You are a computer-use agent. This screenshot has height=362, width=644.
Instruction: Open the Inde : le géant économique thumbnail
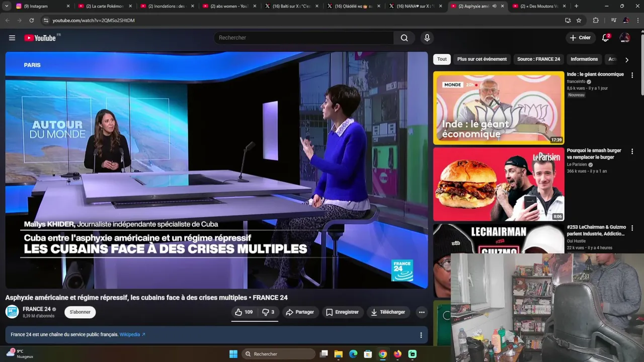499,108
